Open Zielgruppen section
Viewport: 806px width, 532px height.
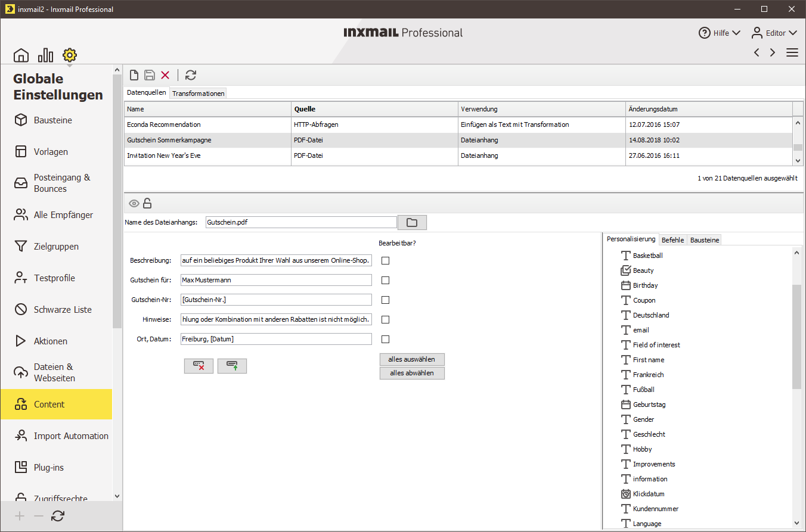pos(57,247)
